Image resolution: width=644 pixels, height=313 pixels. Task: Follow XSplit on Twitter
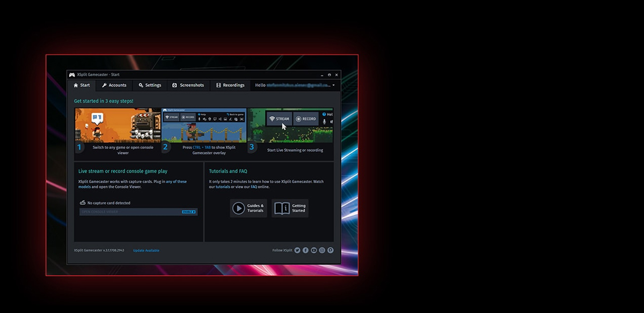pyautogui.click(x=297, y=250)
